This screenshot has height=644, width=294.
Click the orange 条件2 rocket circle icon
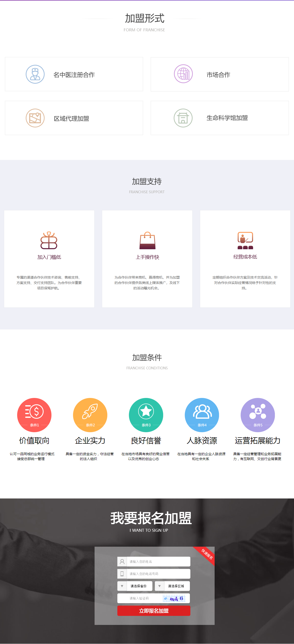point(90,415)
